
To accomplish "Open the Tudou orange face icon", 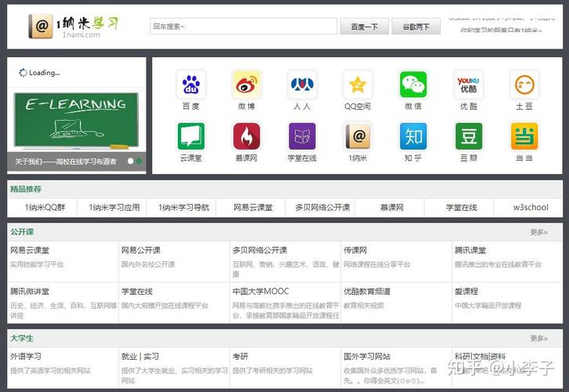I will 524,84.
